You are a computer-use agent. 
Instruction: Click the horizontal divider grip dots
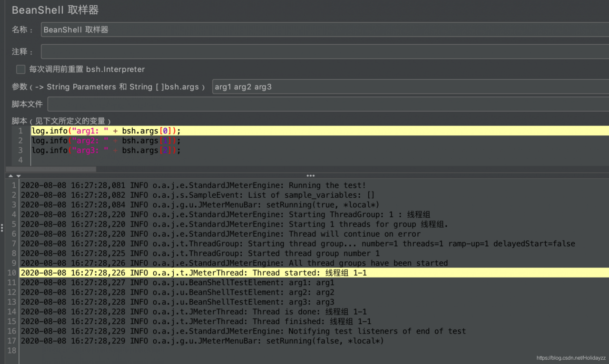pyautogui.click(x=311, y=176)
